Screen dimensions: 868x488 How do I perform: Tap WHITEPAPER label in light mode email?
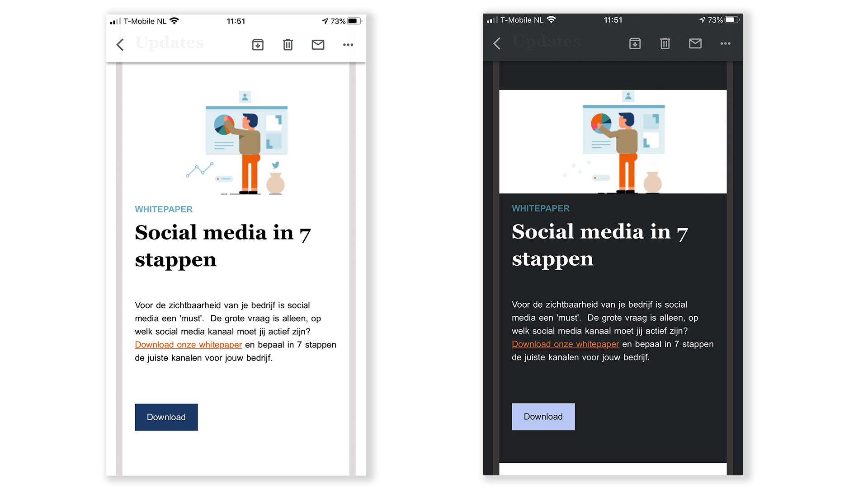[x=164, y=209]
